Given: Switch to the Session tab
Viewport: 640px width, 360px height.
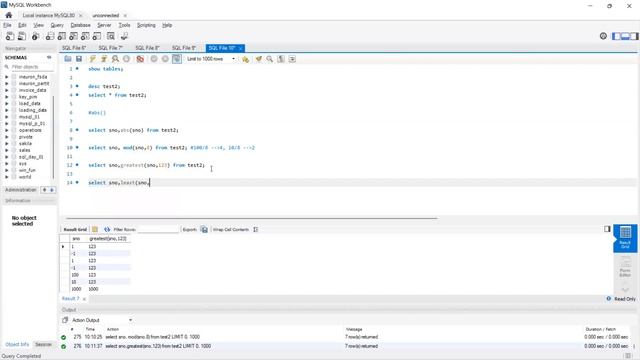Looking at the screenshot, I should click(x=43, y=344).
